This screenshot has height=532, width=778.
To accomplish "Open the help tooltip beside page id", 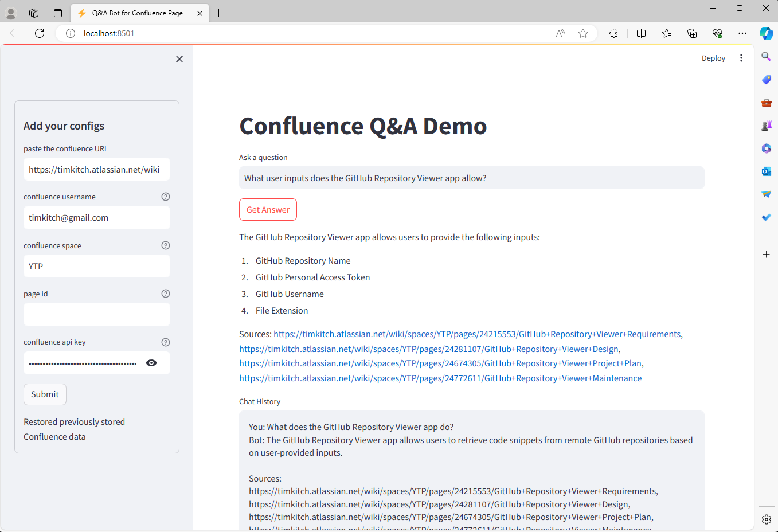I will [165, 293].
